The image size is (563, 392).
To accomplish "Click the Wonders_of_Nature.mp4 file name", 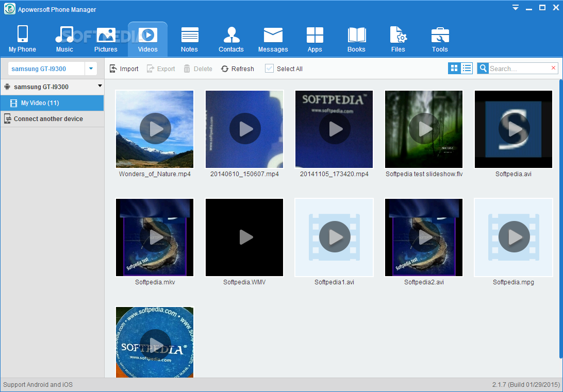I will (x=155, y=174).
